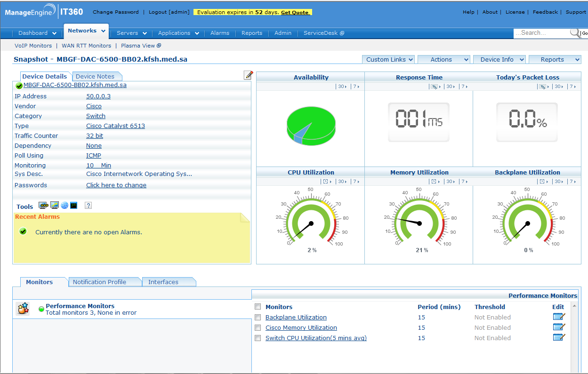Select the Networks tab
The height and width of the screenshot is (374, 588).
(x=86, y=31)
